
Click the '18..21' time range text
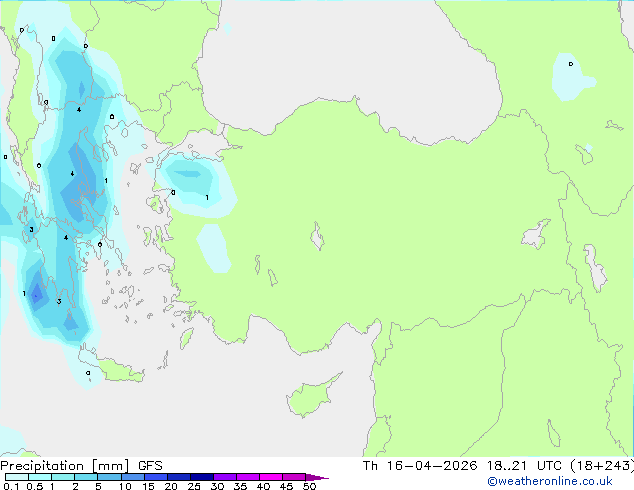tap(507, 466)
